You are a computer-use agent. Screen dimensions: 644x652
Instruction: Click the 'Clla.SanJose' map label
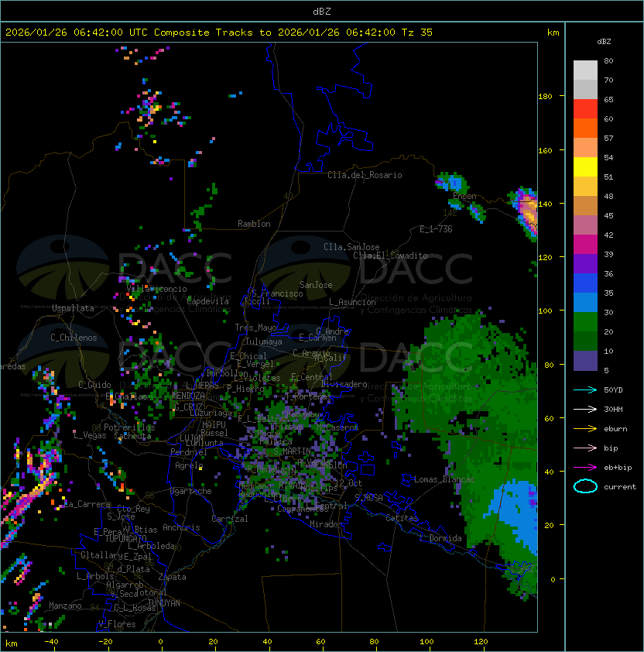(x=351, y=247)
